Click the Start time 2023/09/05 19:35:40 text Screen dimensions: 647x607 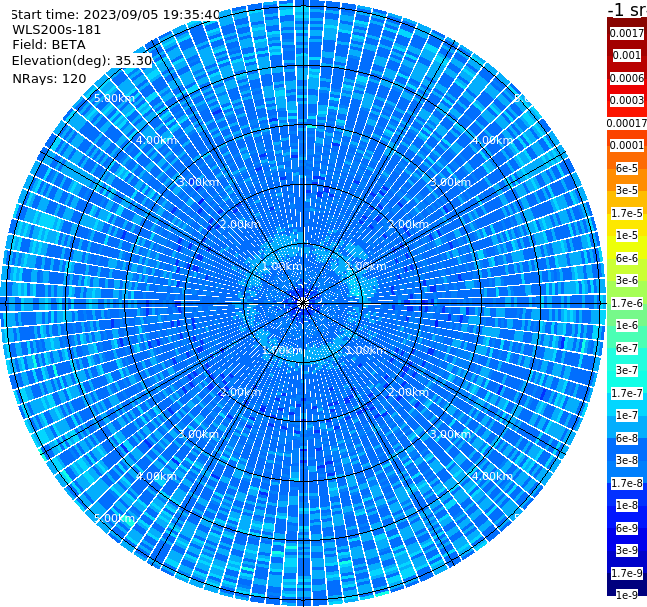[x=115, y=15]
